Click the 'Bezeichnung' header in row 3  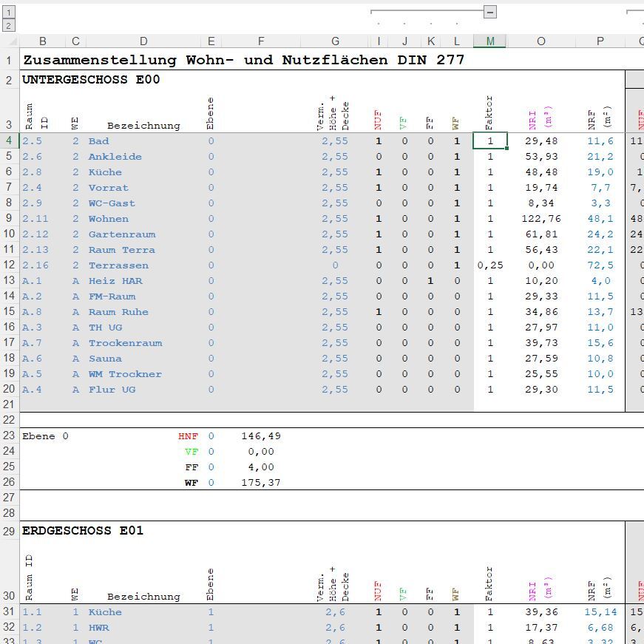[143, 126]
